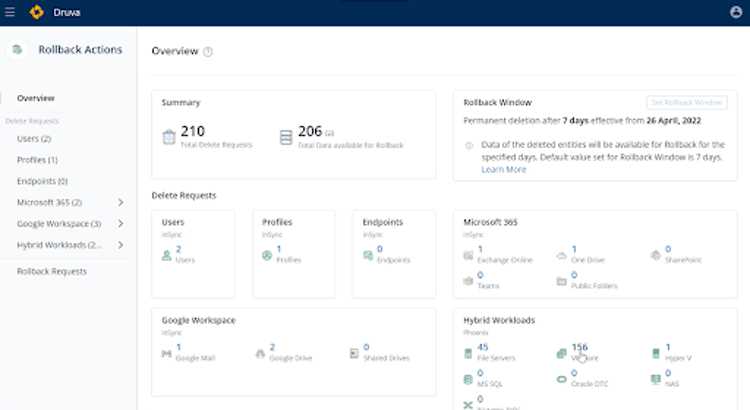
Task: Open the 2 Google Drive count link
Action: click(272, 347)
